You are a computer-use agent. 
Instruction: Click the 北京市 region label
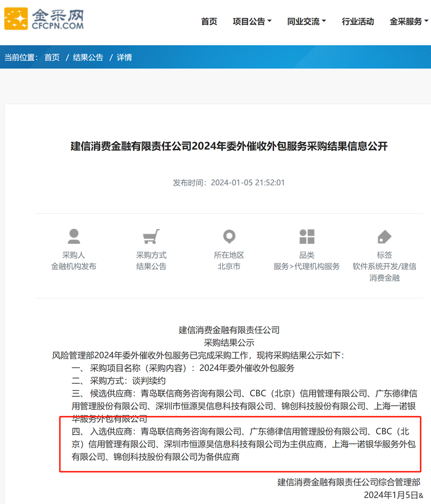[x=229, y=266]
